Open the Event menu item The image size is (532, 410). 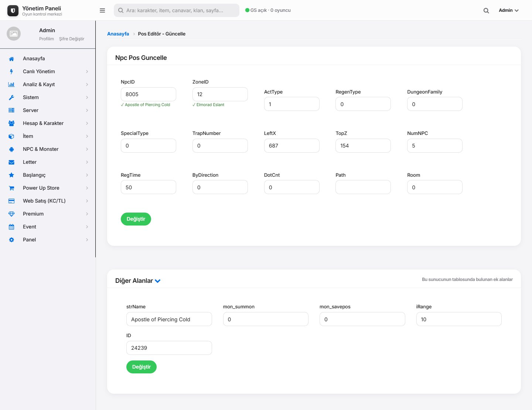coord(48,227)
